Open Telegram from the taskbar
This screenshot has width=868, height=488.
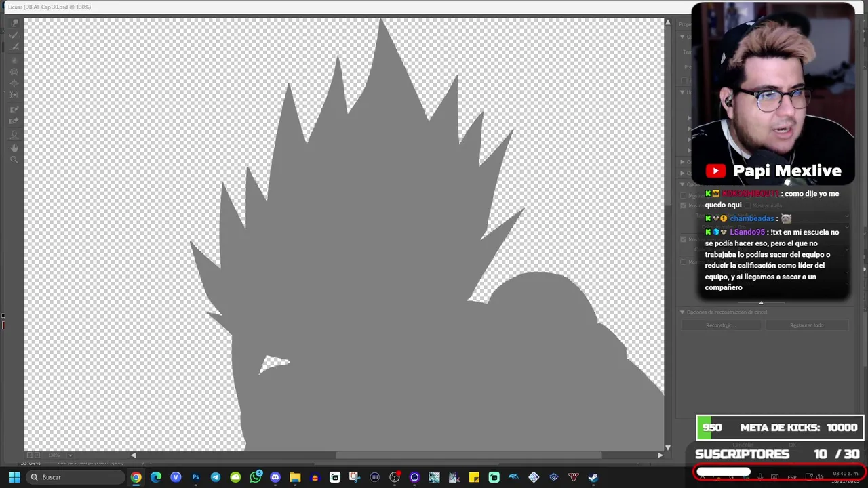tap(216, 477)
